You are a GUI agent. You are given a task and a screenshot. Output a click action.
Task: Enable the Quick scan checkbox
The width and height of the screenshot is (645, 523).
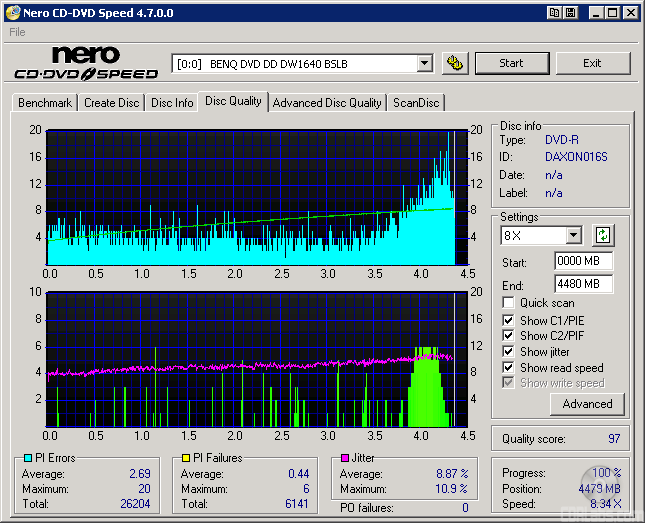click(509, 303)
